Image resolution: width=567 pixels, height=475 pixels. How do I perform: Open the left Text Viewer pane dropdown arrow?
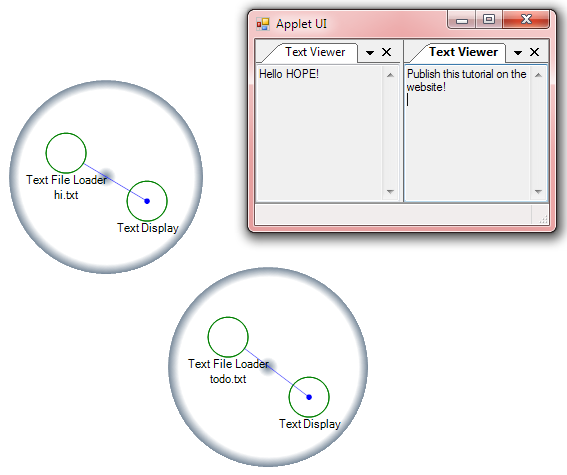click(x=370, y=53)
